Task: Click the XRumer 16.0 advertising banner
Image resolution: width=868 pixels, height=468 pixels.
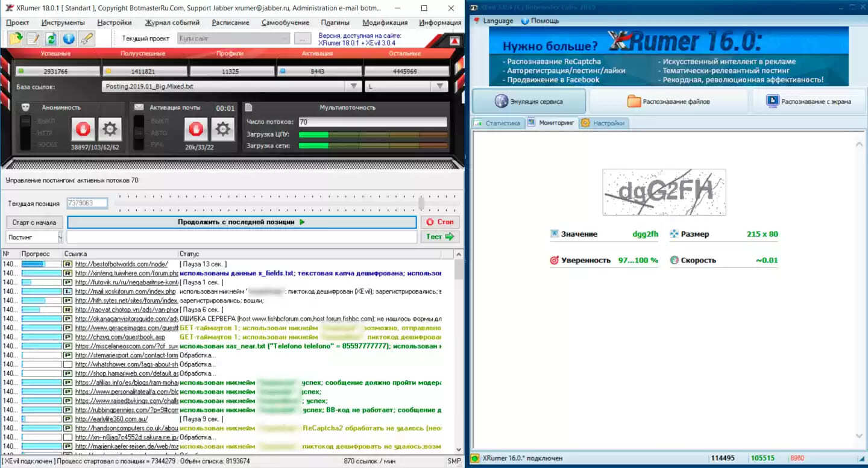Action: 668,56
